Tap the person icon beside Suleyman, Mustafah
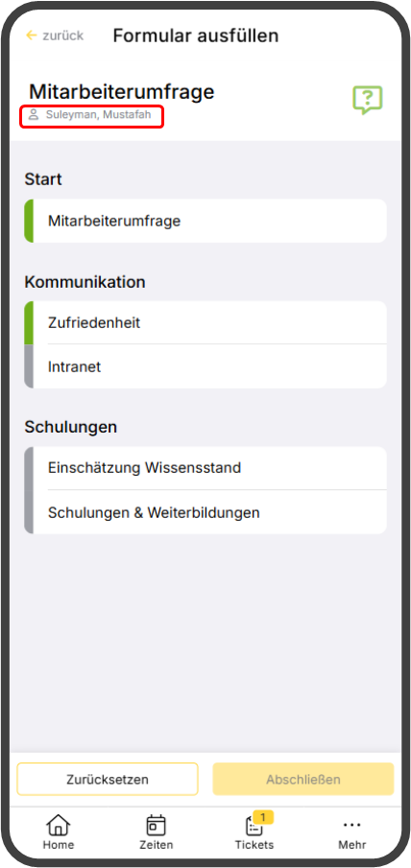 coord(35,115)
